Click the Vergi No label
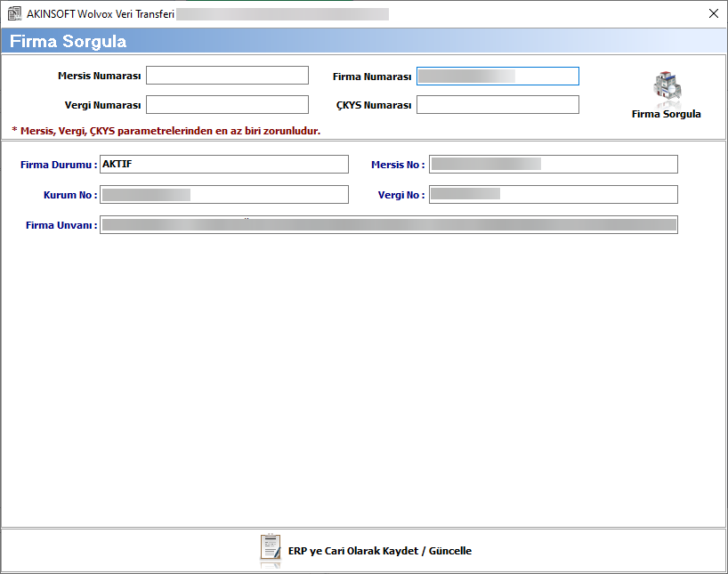 pos(401,195)
